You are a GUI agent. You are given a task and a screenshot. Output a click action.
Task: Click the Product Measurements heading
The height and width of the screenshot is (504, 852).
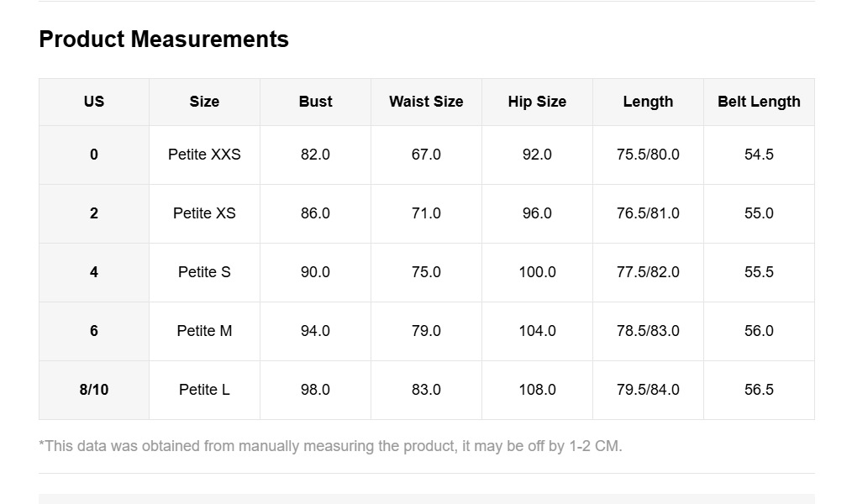point(164,39)
